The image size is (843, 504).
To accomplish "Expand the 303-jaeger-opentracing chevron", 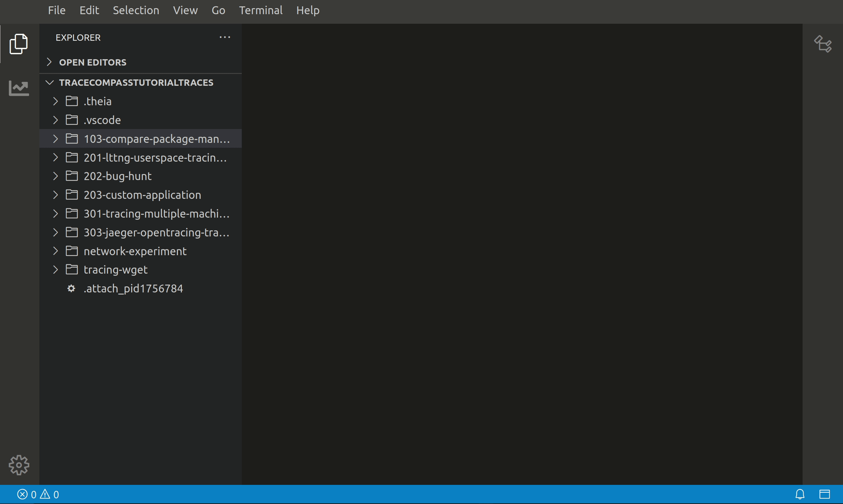I will [55, 232].
